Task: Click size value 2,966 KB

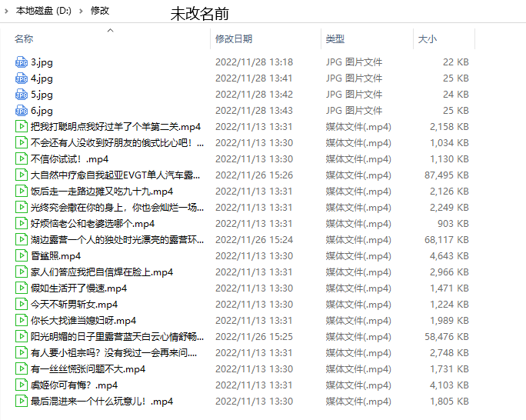Action: tap(449, 272)
